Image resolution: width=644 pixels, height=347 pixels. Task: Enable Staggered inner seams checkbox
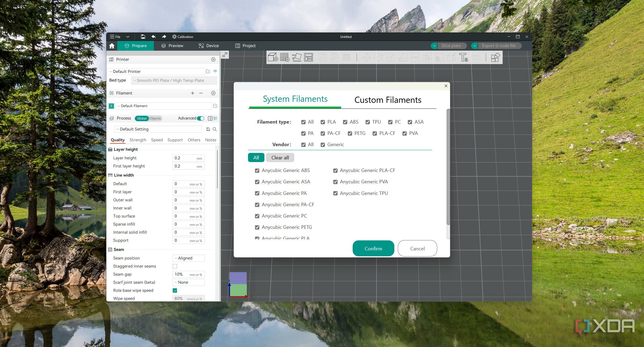[175, 266]
